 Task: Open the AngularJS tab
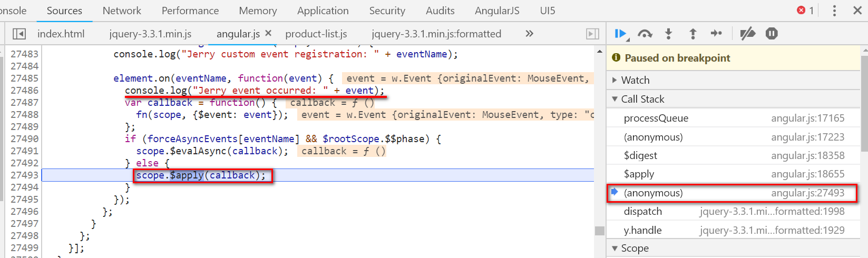click(x=497, y=11)
